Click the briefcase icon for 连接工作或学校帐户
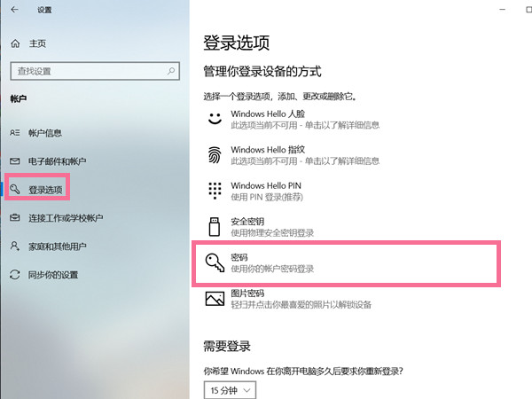Image resolution: width=532 pixels, height=399 pixels. [14, 218]
